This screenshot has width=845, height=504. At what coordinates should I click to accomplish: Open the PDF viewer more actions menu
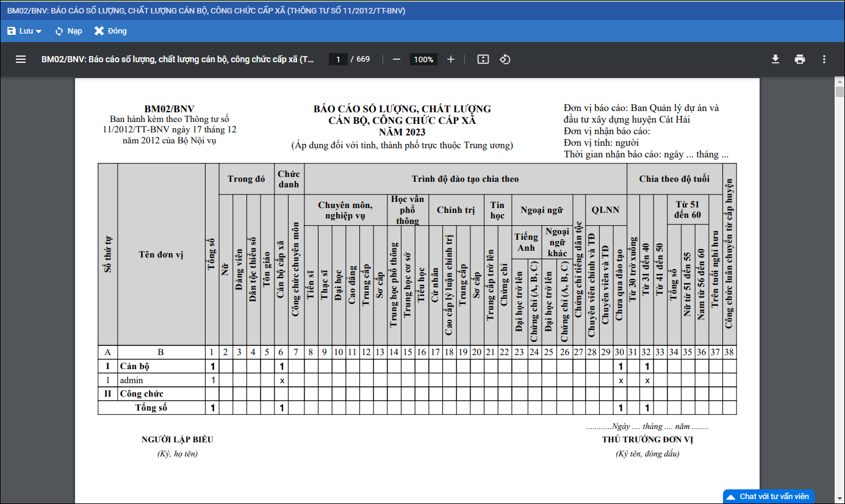coord(824,59)
